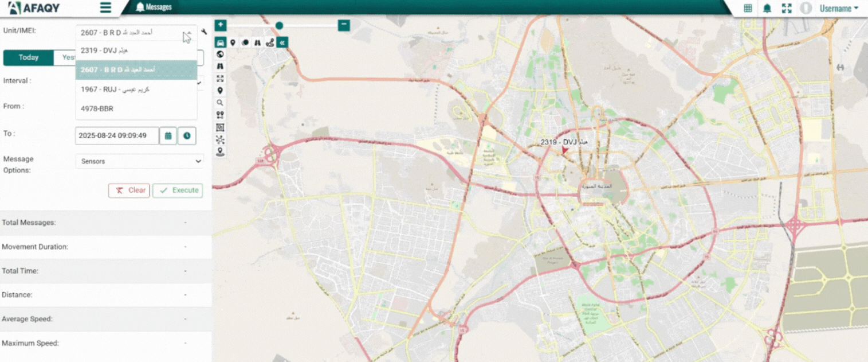Viewport: 868px width, 362px height.
Task: Click the map zoom-in plus button
Action: pos(221,25)
